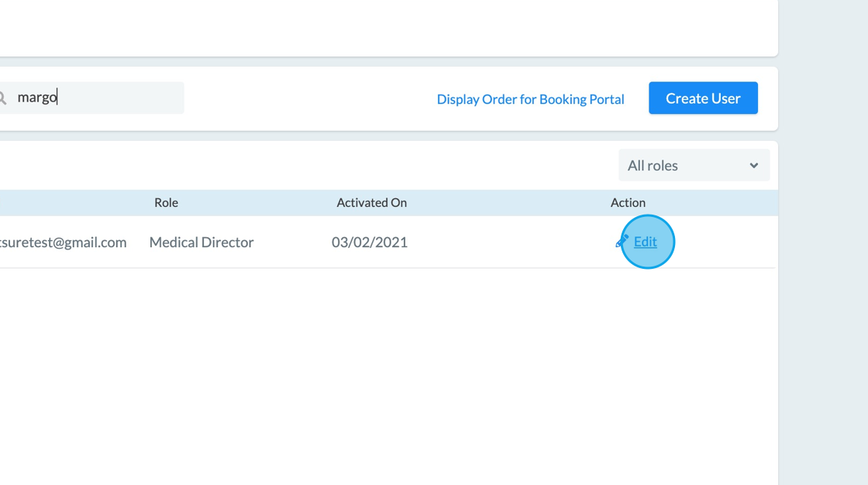Click the Create User button
Image resolution: width=868 pixels, height=485 pixels.
pos(703,98)
